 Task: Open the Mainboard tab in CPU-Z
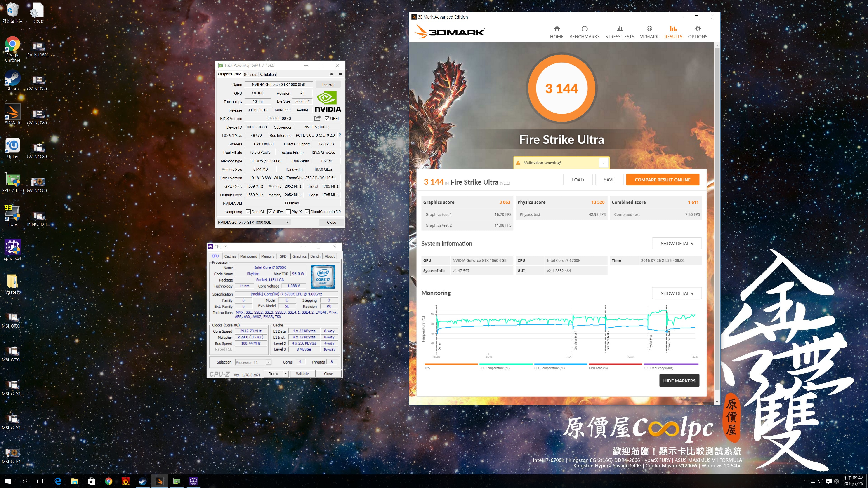point(249,256)
